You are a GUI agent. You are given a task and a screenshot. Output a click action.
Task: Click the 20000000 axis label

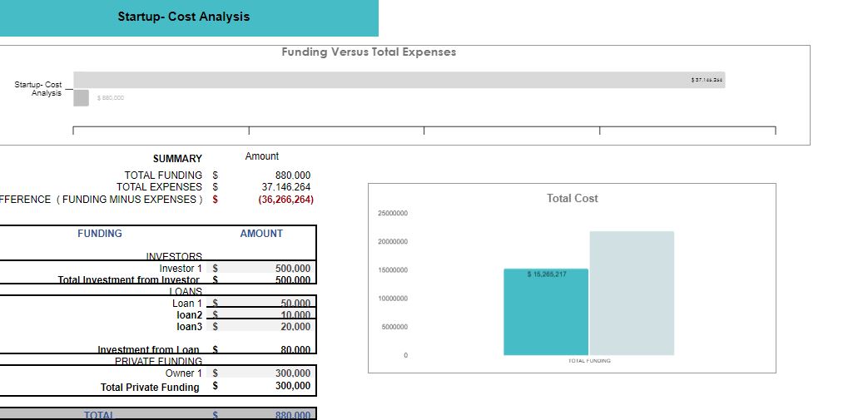click(393, 241)
